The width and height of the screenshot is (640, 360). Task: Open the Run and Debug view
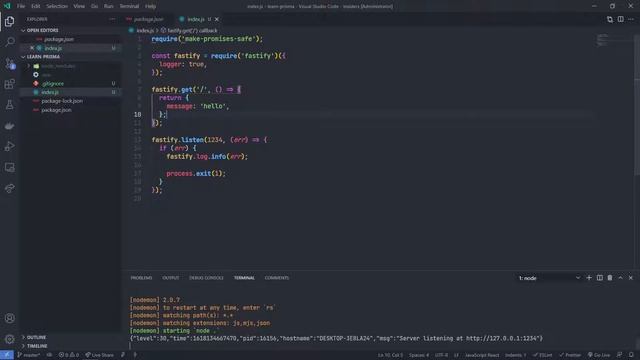coord(10,147)
